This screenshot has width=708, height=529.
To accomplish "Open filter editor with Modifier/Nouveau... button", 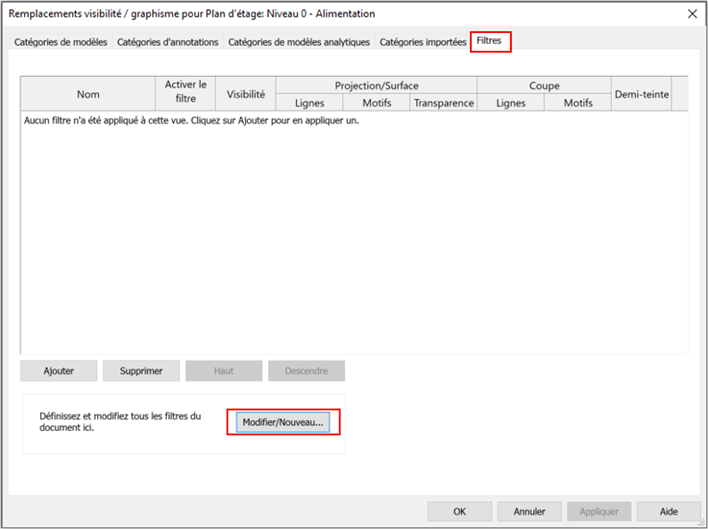I will point(283,423).
